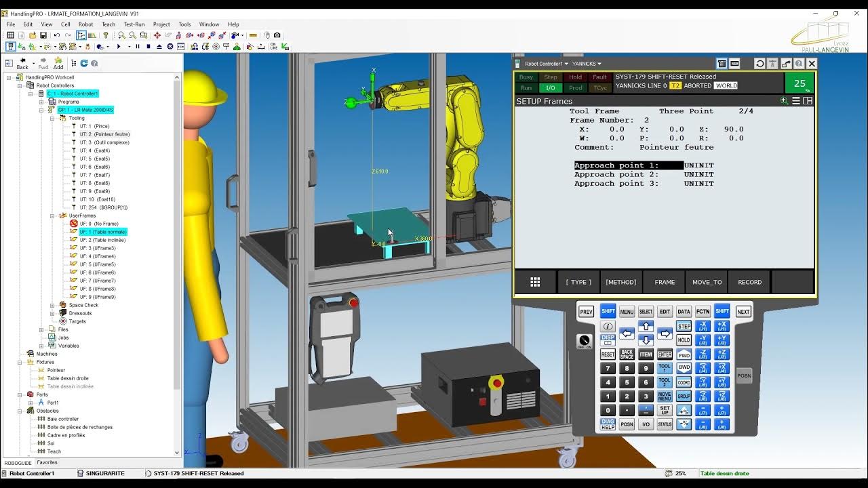
Task: Click the [METHOD] softkey
Action: coord(621,282)
